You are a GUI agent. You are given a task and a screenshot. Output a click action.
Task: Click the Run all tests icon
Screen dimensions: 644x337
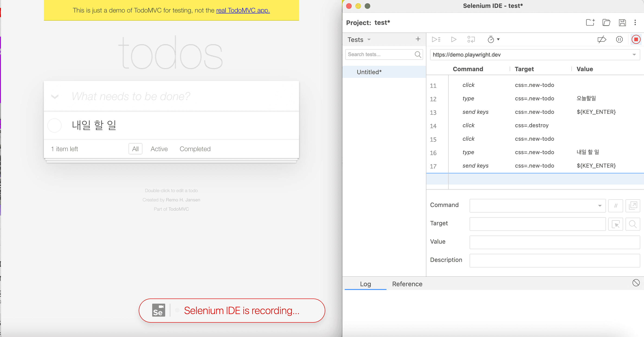436,39
